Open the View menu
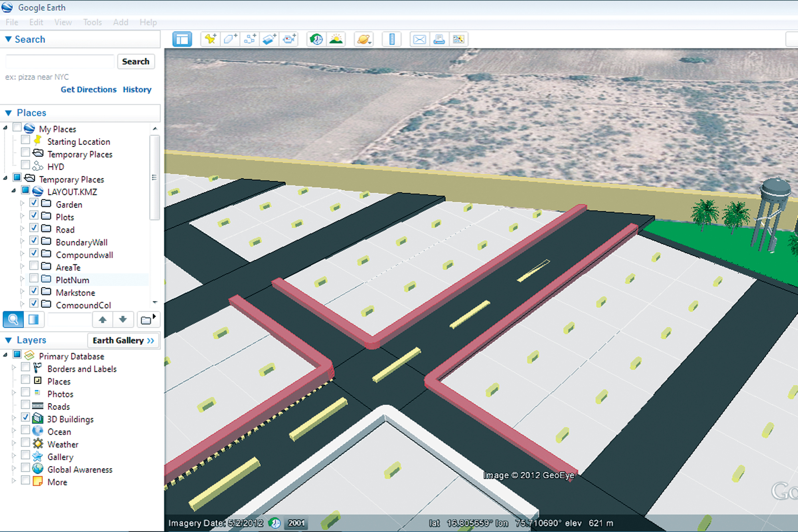The height and width of the screenshot is (532, 798). coord(63,22)
